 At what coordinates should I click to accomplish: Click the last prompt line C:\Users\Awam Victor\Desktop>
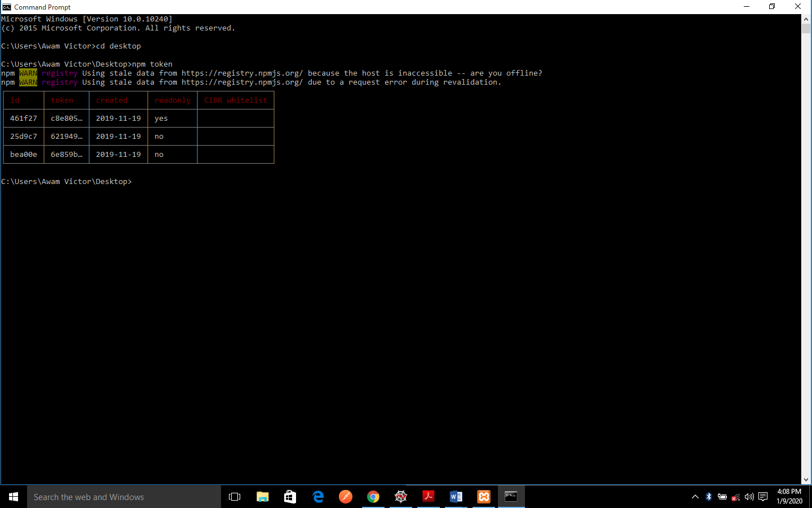point(67,182)
